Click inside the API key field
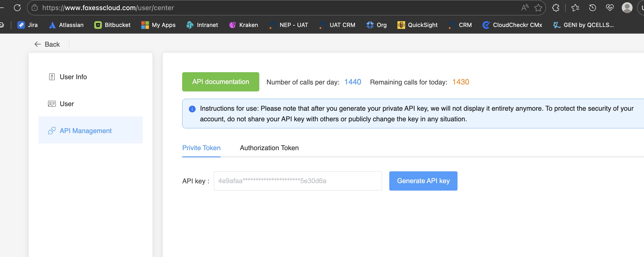644x257 pixels. [297, 181]
